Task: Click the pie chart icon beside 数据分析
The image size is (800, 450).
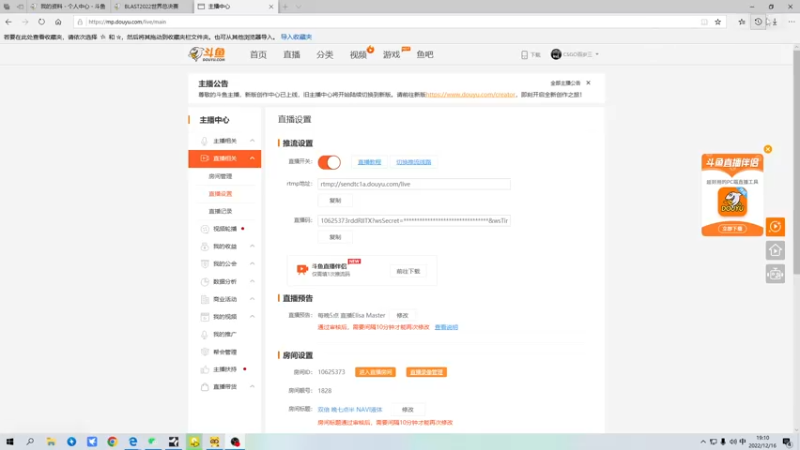Action: coord(204,282)
